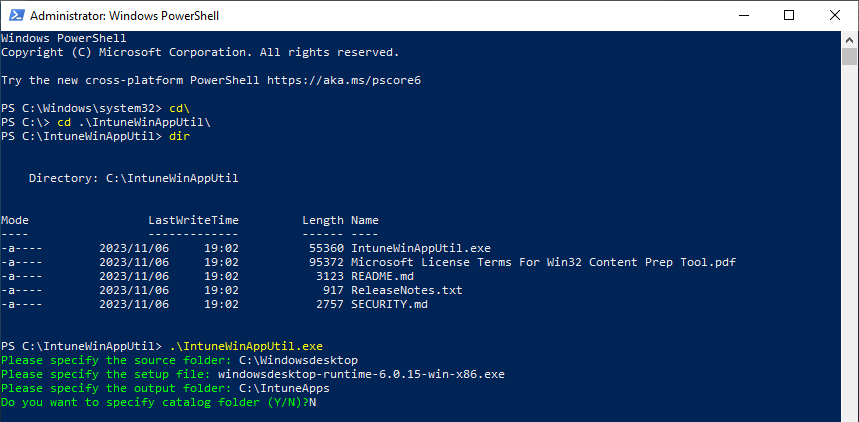Click the ReleaseNotes.txt file name
This screenshot has height=422, width=859.
point(407,290)
